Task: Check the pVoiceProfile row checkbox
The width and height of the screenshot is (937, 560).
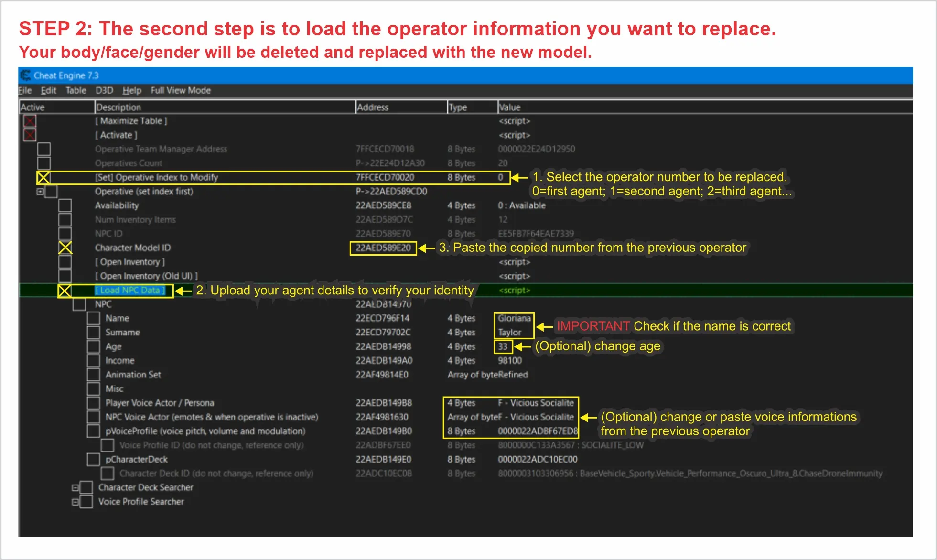Action: click(x=94, y=431)
